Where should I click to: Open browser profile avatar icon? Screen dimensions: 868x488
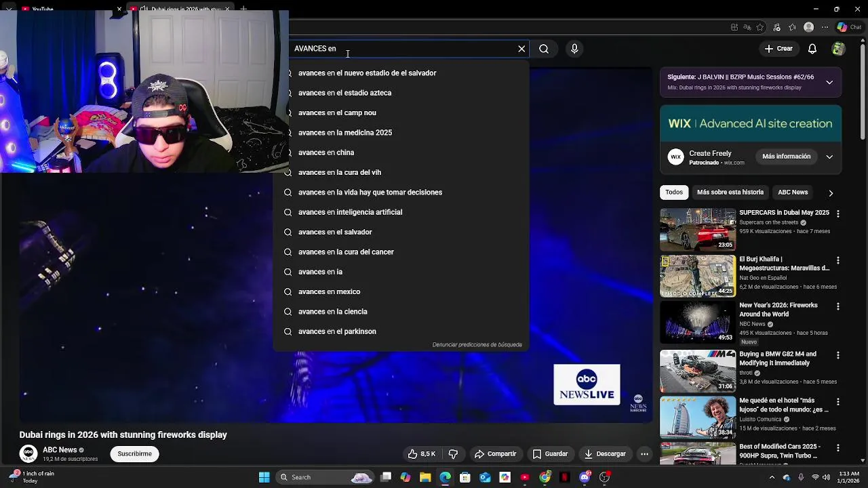[808, 27]
